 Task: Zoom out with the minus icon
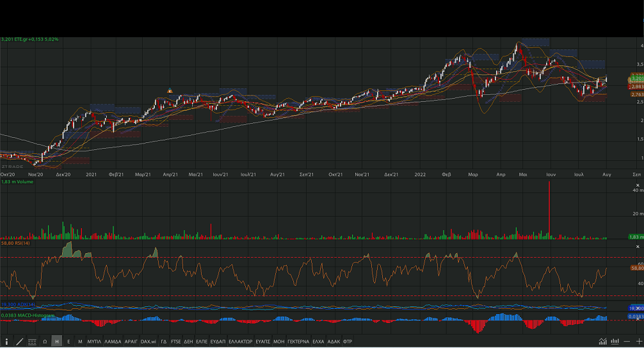pyautogui.click(x=628, y=342)
